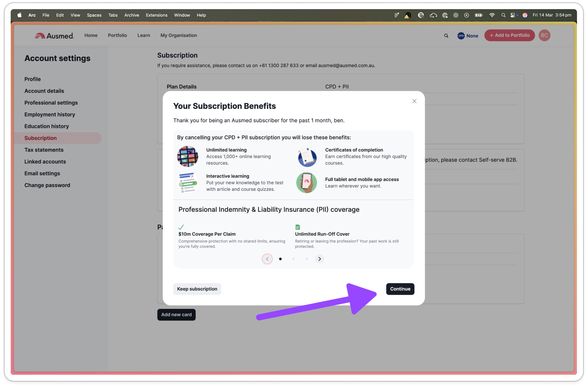The height and width of the screenshot is (387, 588).
Task: Open Education history page
Action: pos(47,126)
